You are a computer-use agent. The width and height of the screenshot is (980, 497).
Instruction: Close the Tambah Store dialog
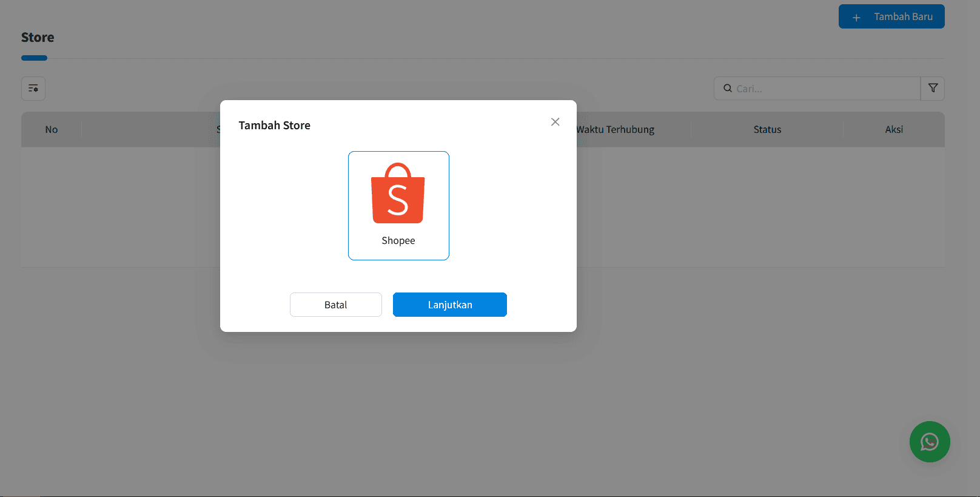coord(555,122)
